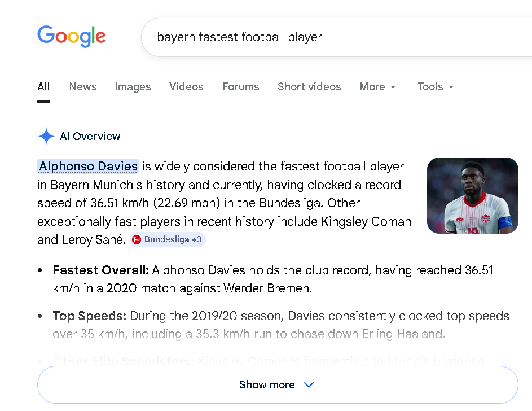This screenshot has height=411, width=532.
Task: Open the Tools dropdown
Action: tap(436, 87)
